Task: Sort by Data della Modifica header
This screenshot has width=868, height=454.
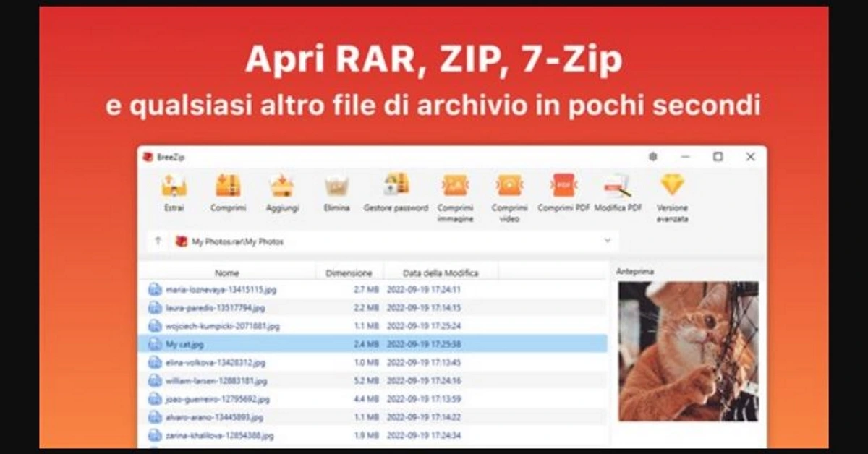Action: 441,273
